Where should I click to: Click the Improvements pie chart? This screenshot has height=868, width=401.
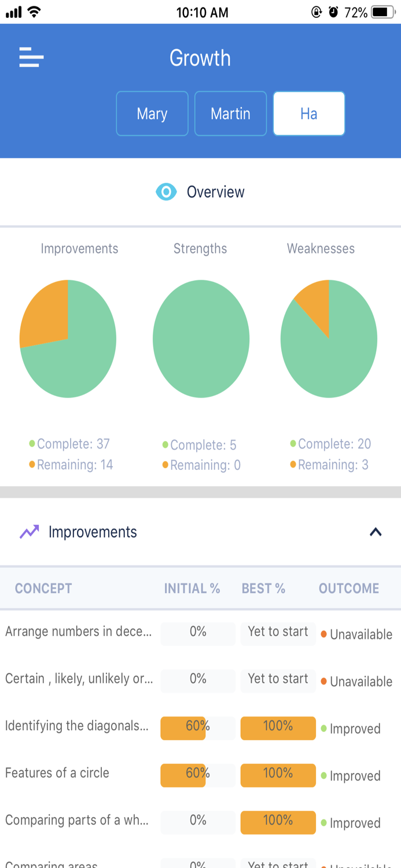(x=68, y=339)
